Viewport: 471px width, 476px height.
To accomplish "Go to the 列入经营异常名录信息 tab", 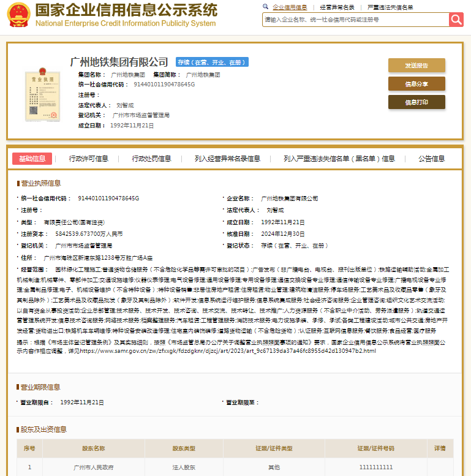I will (227, 159).
